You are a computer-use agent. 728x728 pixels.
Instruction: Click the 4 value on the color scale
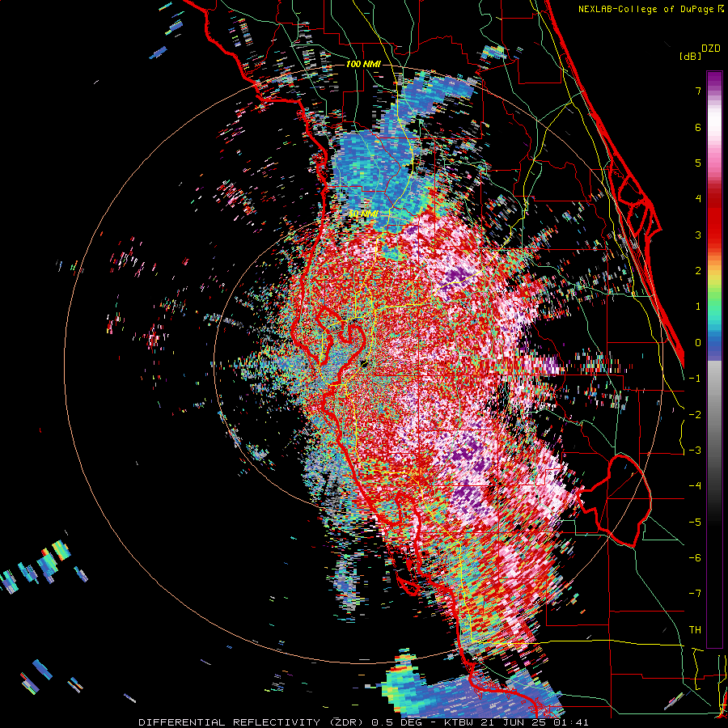click(698, 199)
